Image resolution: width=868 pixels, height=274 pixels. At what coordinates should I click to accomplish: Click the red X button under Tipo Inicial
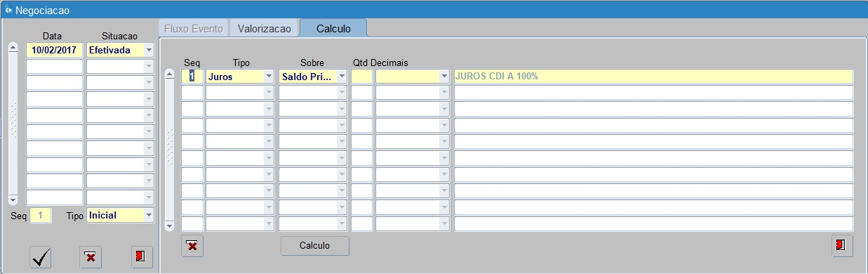(90, 258)
